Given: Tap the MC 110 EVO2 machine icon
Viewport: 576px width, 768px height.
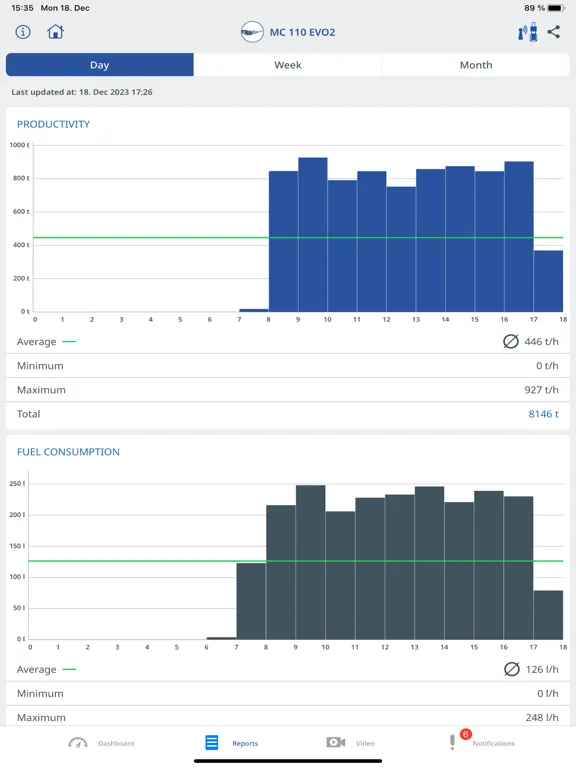Looking at the screenshot, I should coord(252,32).
